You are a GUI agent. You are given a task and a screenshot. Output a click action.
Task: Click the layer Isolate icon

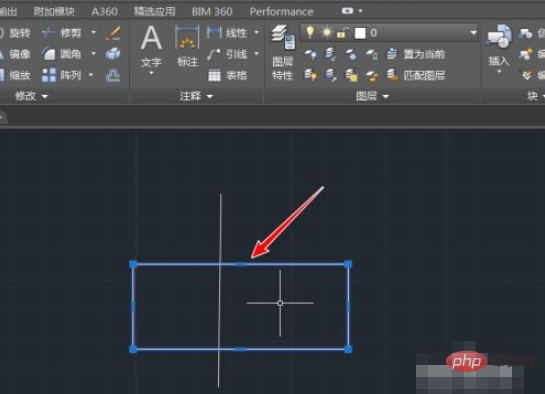pyautogui.click(x=330, y=54)
